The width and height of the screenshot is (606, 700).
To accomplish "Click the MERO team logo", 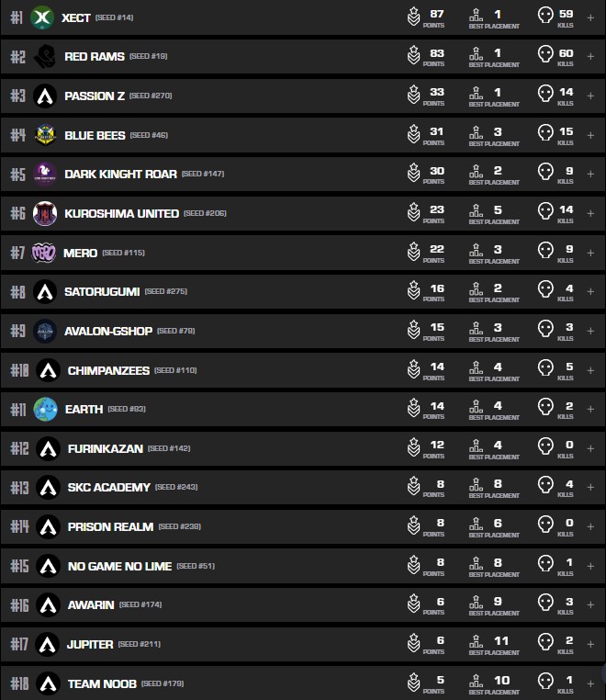I will point(44,253).
